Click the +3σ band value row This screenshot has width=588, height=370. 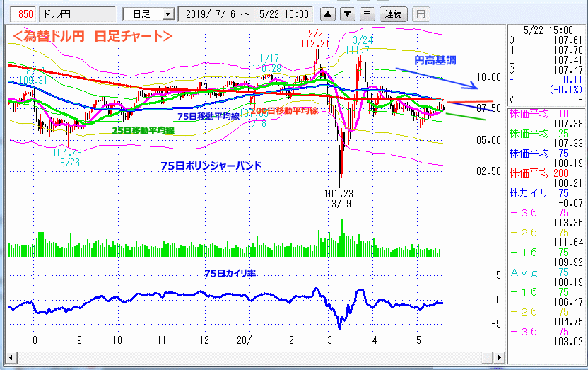click(545, 212)
